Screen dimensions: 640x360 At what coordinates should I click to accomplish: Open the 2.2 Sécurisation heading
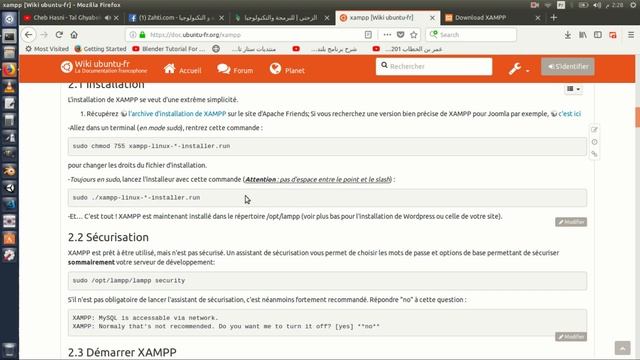click(108, 237)
